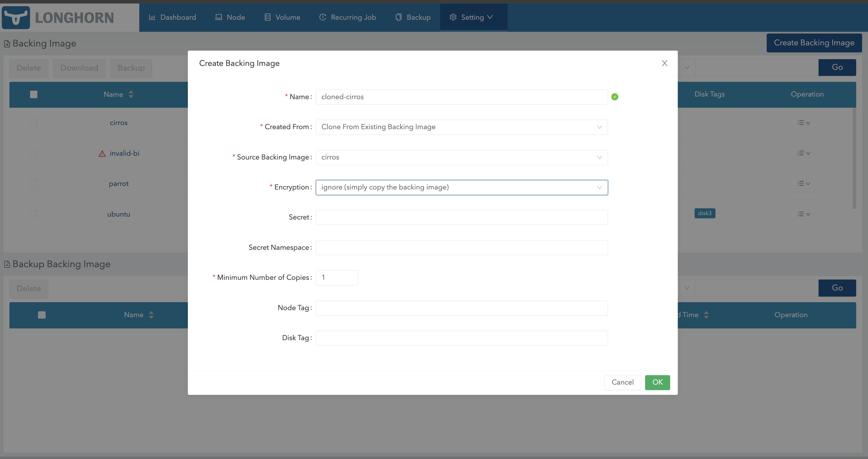Click the warning triangle beside invalid-bi
Screen dimensions: 868x459
click(102, 154)
